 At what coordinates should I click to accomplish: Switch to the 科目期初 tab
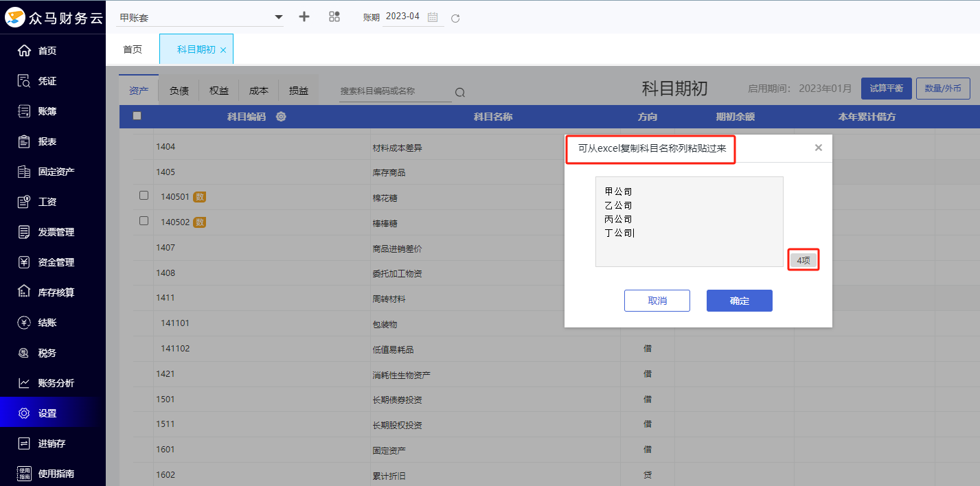(x=196, y=49)
